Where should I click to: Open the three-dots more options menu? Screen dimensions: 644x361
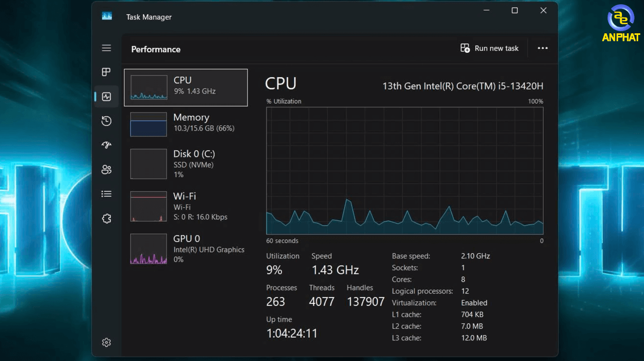point(543,48)
